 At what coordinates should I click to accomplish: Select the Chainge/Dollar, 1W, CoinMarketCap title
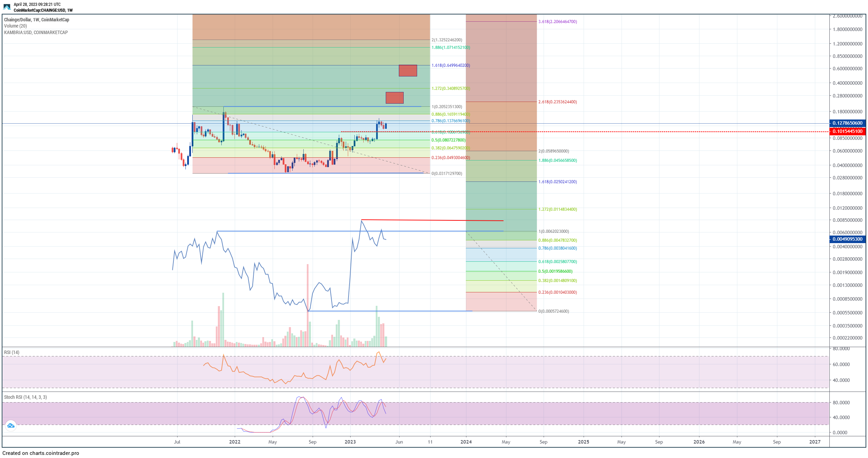coord(37,20)
